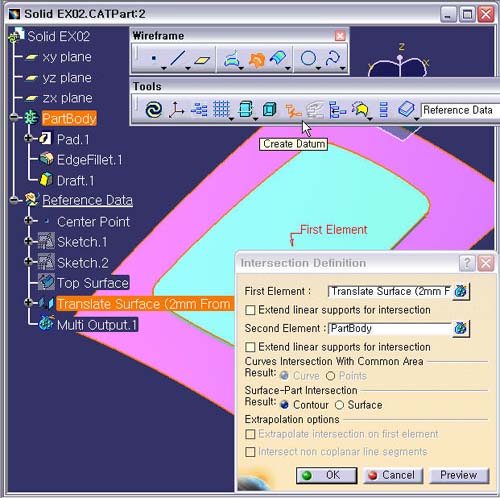This screenshot has height=498, width=500.
Task: Click the Update All spiral icon
Action: (x=154, y=110)
